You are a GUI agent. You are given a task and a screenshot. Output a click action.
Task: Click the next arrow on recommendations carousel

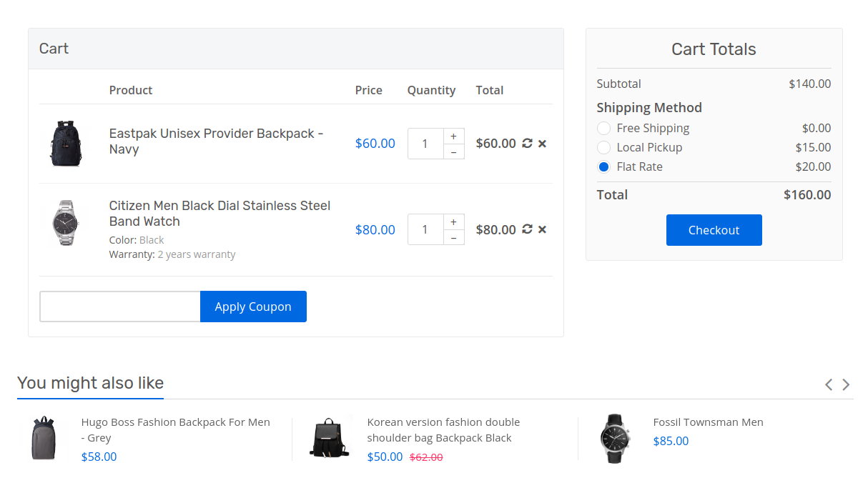click(x=846, y=384)
